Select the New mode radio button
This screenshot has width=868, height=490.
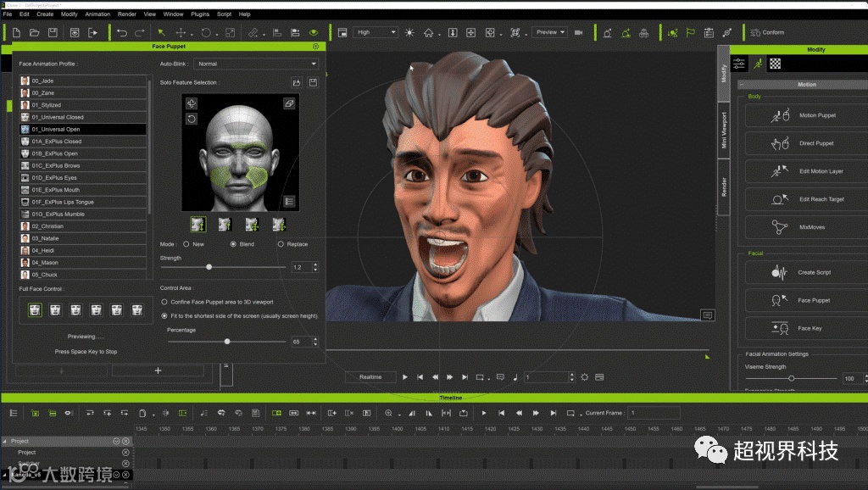[186, 244]
